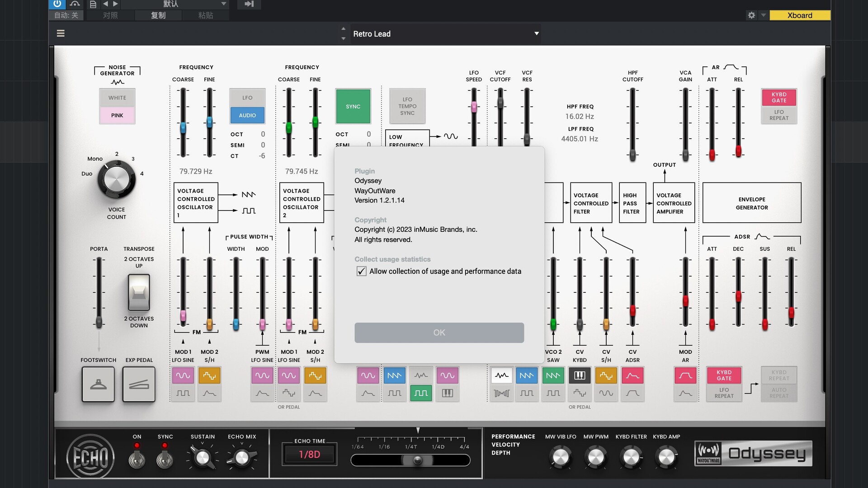Click the orange S/H icon under VCO 1 MOD 2
Screen dimensions: 868x488
tap(209, 375)
